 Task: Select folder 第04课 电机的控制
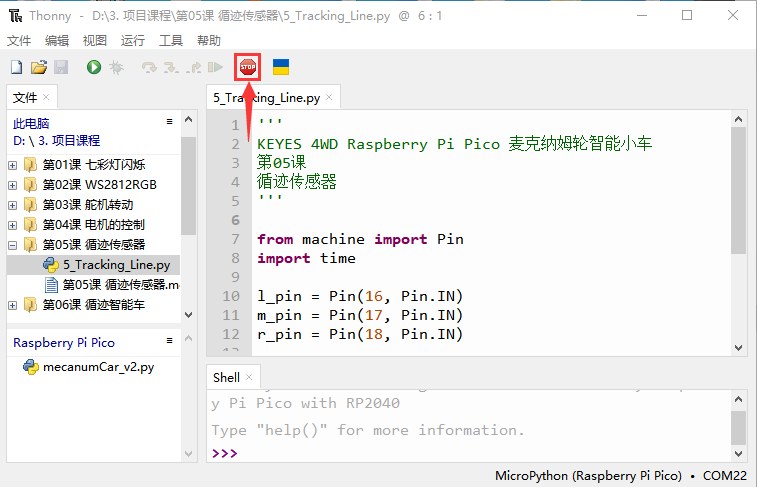[x=94, y=225]
